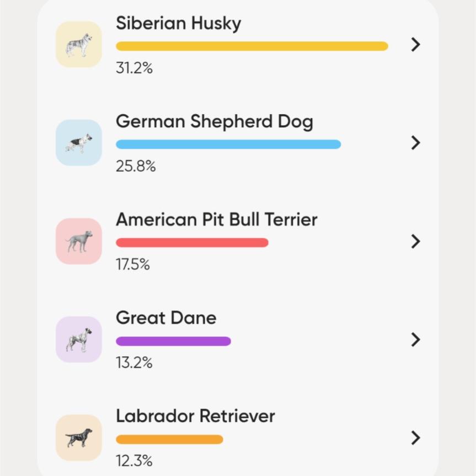Tap the Labrador Retriever breed name
476x476 pixels.
point(195,416)
